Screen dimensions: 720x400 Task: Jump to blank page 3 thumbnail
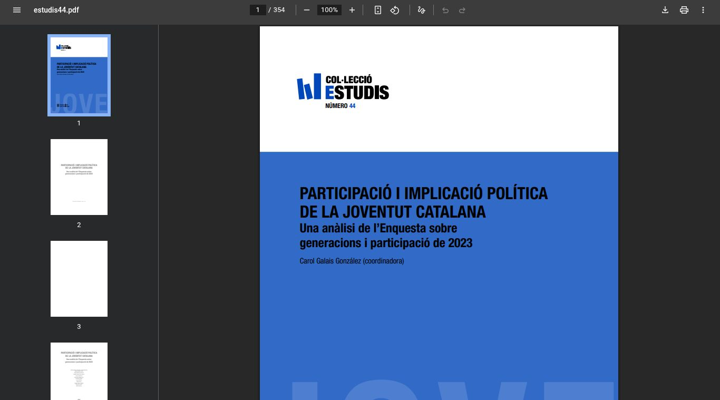pos(79,279)
